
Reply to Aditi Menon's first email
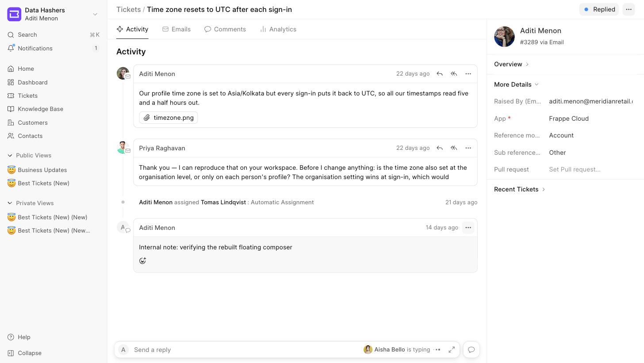pos(440,74)
